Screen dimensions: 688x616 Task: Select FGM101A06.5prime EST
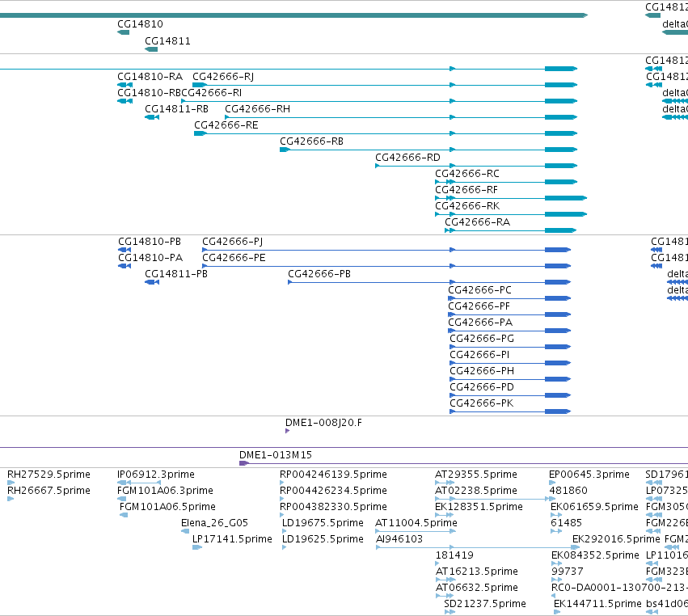point(167,507)
